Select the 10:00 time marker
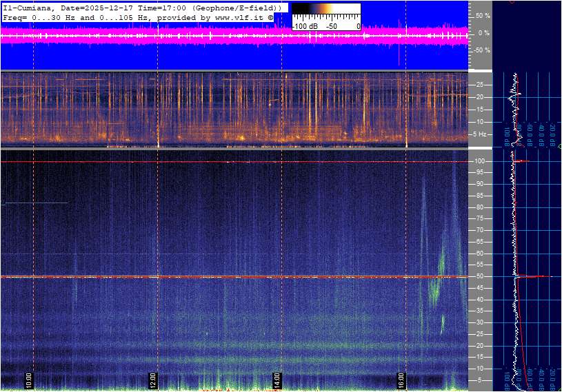Viewport: 562px width, 392px height. pos(28,380)
